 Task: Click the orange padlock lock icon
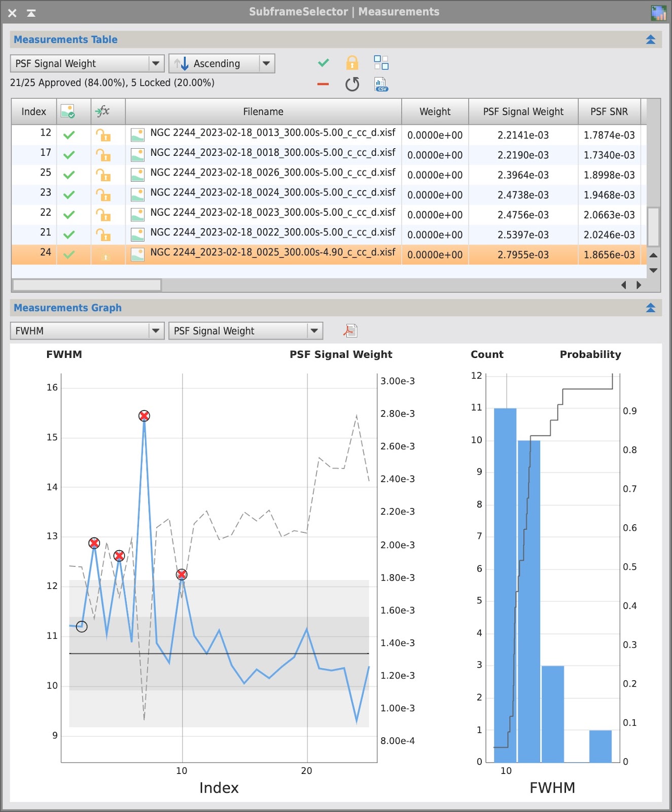pyautogui.click(x=352, y=63)
